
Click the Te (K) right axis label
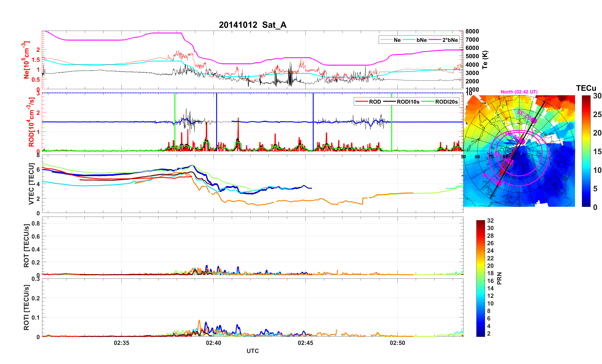485,60
